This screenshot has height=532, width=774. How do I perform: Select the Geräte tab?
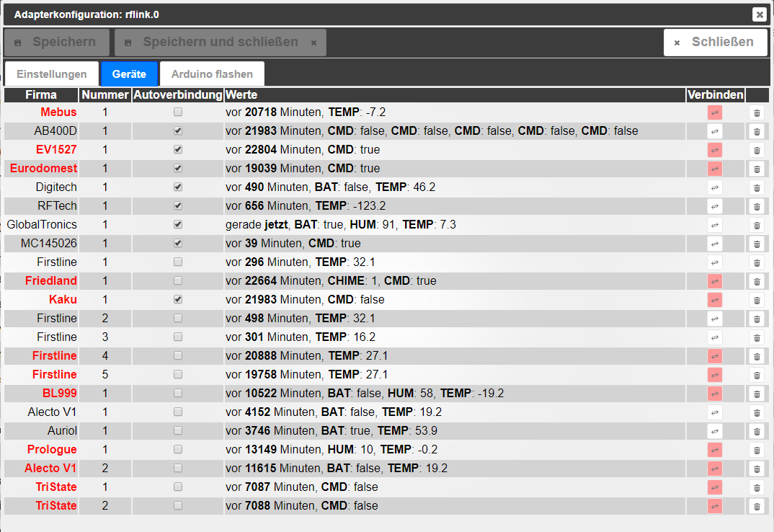(129, 74)
